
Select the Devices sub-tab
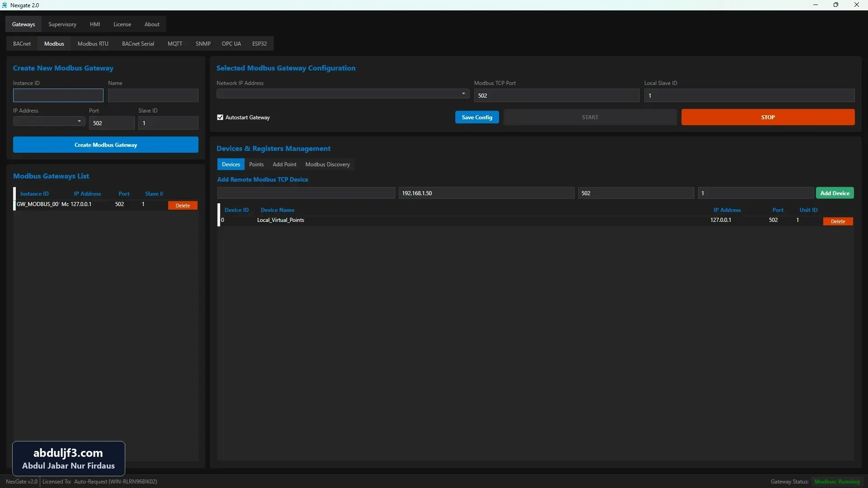point(231,164)
